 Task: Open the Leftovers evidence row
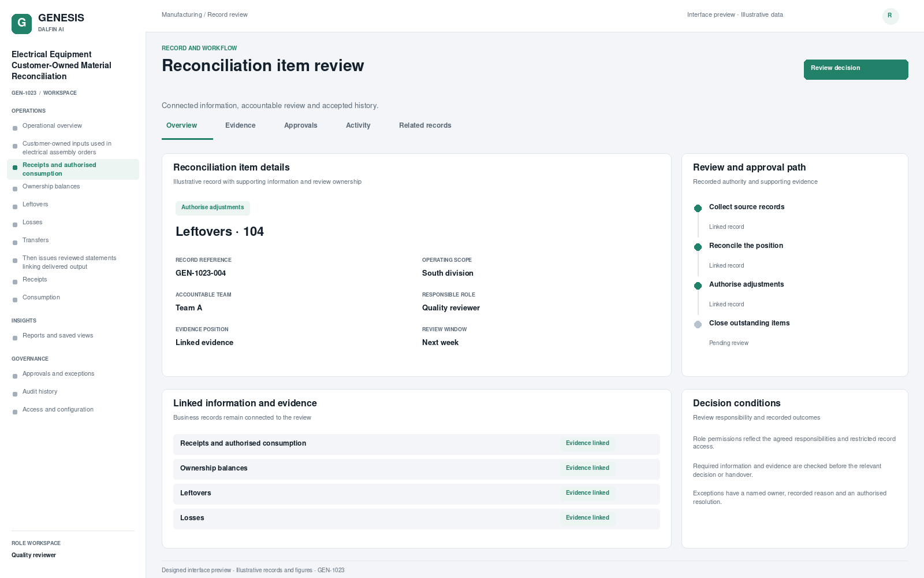coord(416,494)
